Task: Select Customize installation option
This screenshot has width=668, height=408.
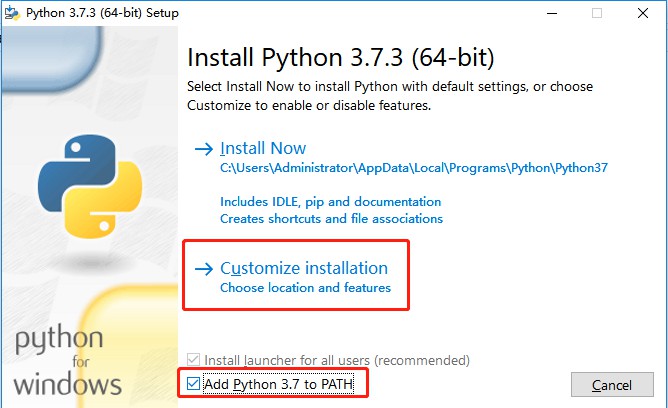Action: point(304,268)
